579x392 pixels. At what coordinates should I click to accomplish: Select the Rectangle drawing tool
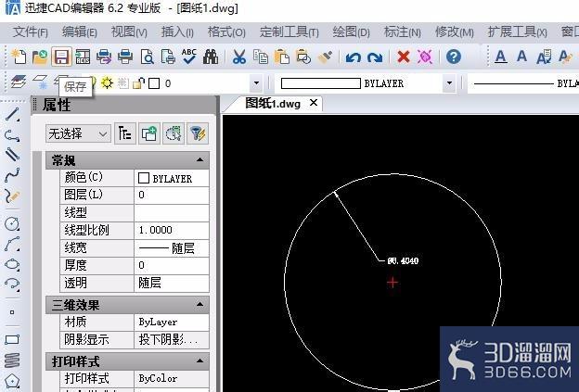(x=12, y=339)
